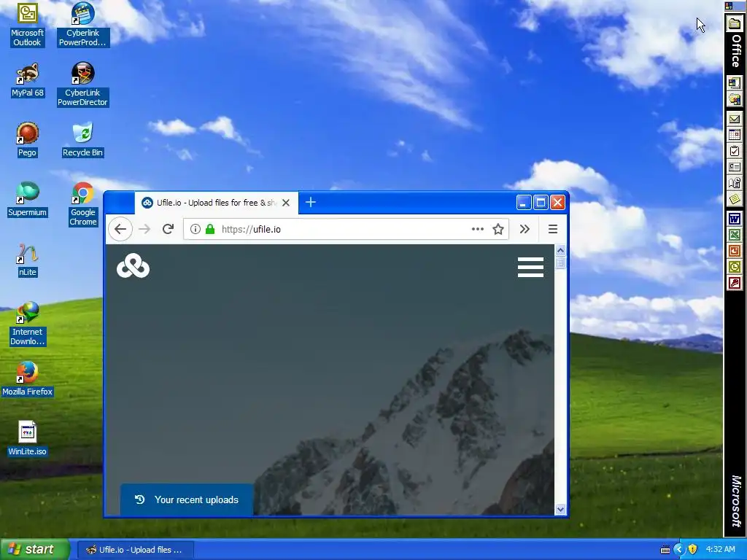Expand the browser toolbar overflow chevron
The image size is (747, 560).
point(525,229)
